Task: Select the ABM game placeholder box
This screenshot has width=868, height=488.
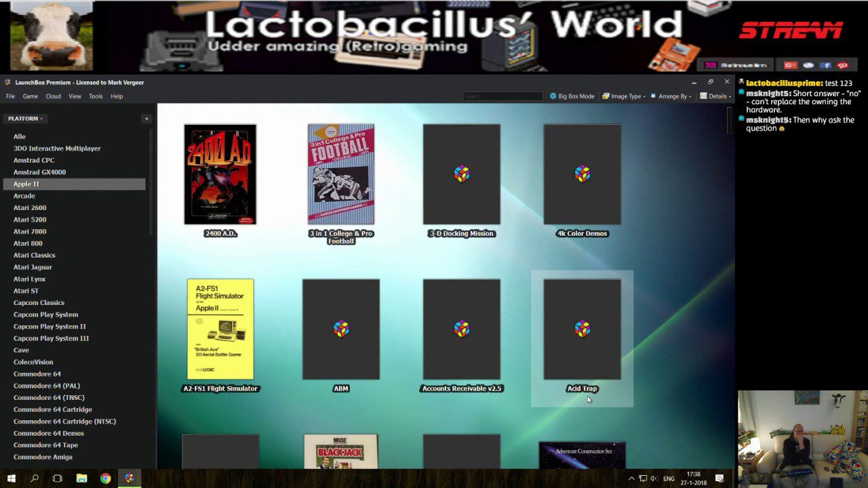Action: (x=341, y=329)
